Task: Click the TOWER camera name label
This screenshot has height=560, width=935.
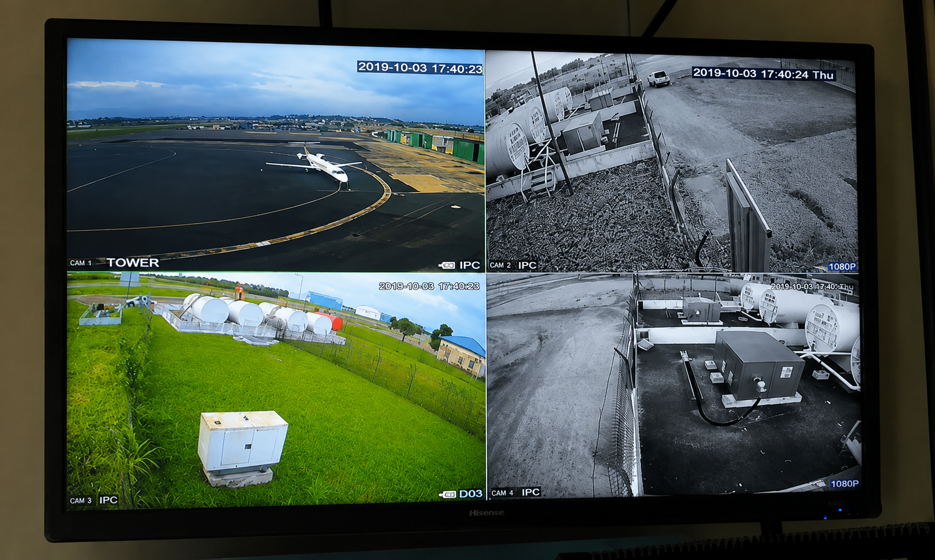Action: point(133,262)
